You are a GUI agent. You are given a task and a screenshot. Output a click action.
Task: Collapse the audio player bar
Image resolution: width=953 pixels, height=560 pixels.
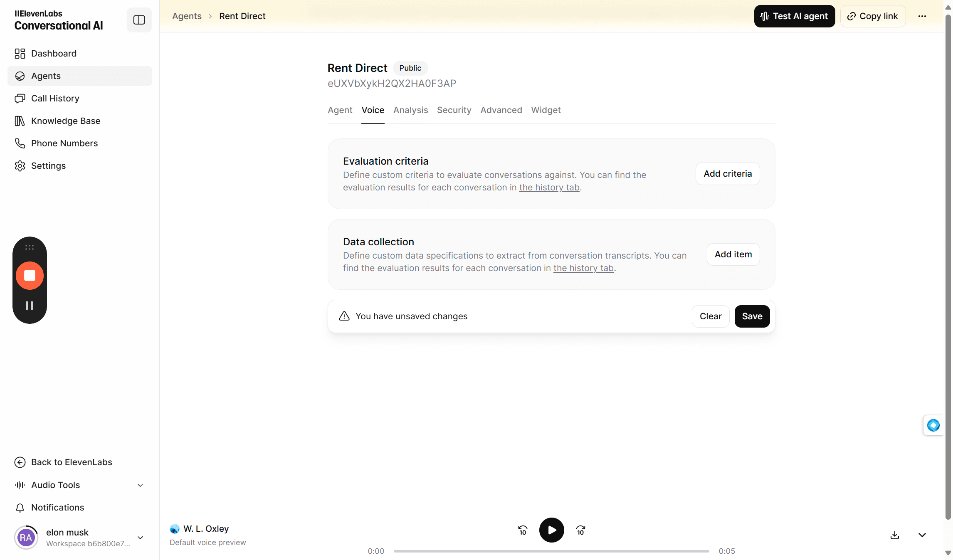point(922,535)
